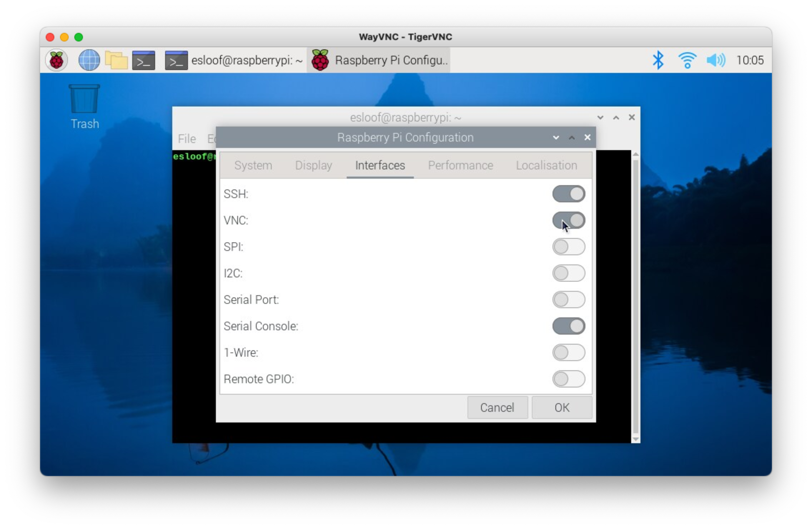This screenshot has height=529, width=812.
Task: Enable the SPI switch
Action: (569, 247)
